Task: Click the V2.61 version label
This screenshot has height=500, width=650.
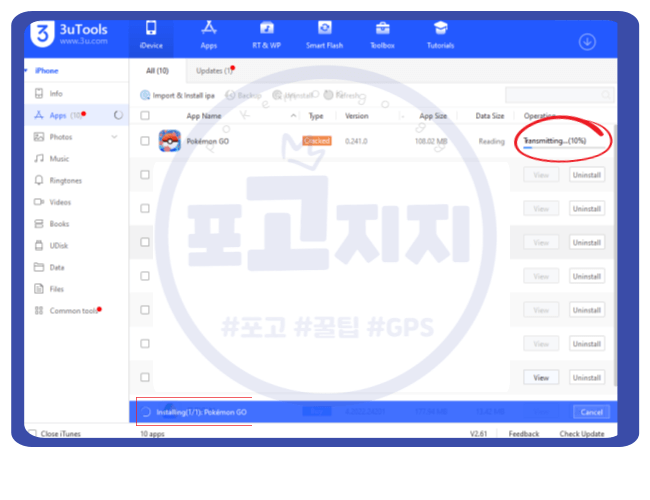Action: pos(478,434)
